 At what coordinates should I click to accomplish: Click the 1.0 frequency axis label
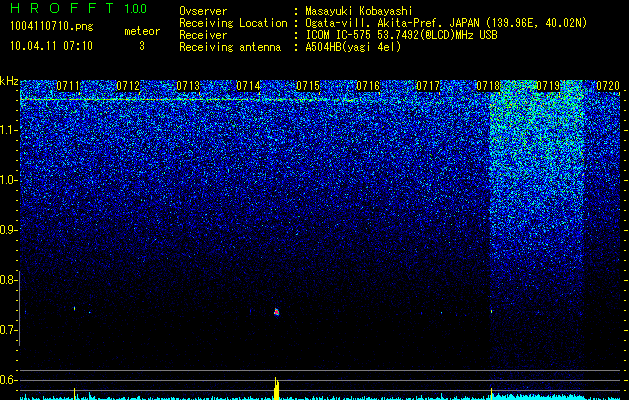click(x=9, y=180)
